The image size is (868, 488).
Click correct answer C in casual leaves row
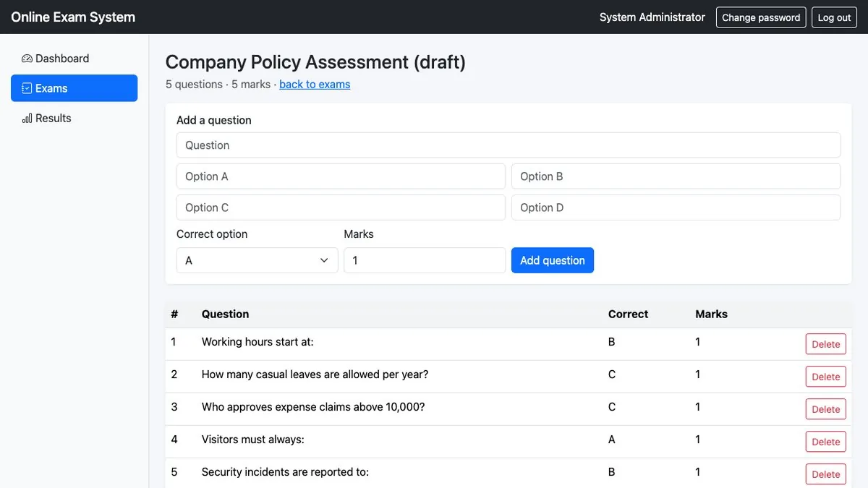coord(612,374)
